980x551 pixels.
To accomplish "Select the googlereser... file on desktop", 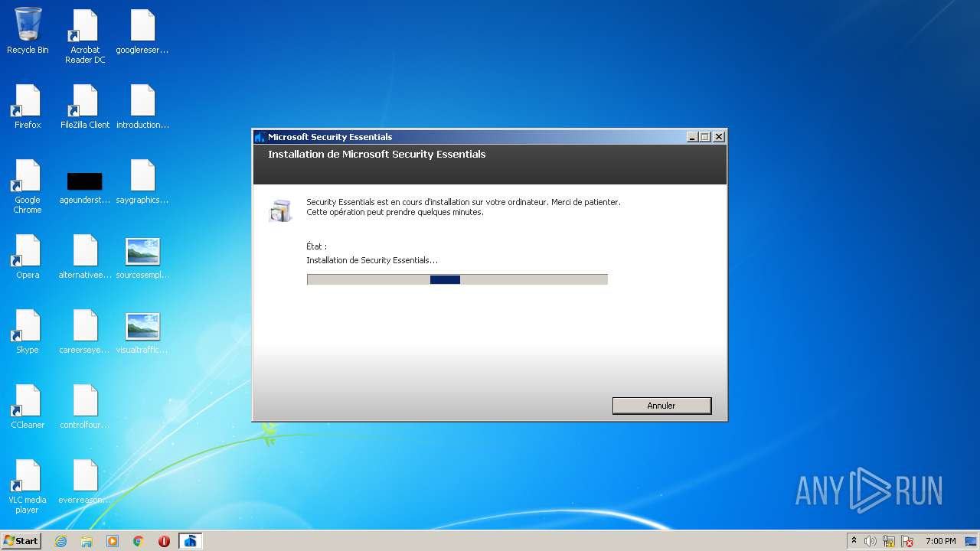I will 142,31.
